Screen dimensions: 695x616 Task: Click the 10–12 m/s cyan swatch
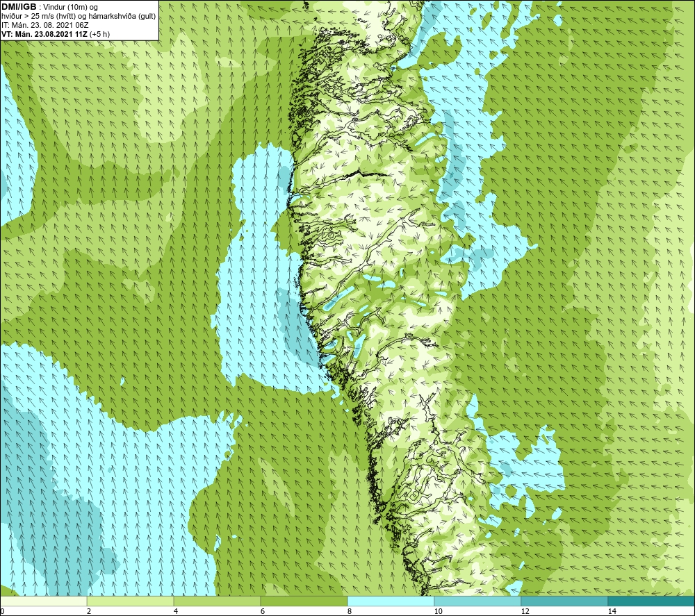click(x=478, y=601)
